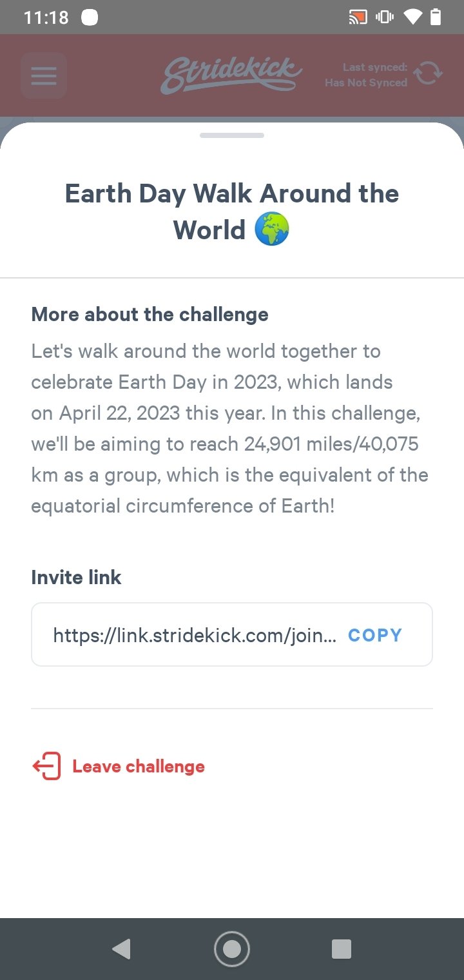Click the Leave challenge text
This screenshot has width=464, height=980.
click(139, 767)
